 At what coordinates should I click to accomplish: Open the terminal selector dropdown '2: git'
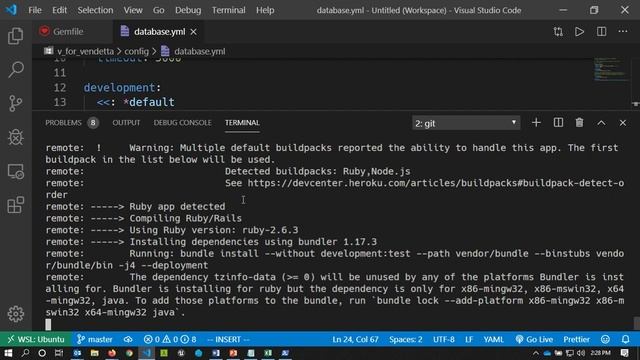coord(466,123)
